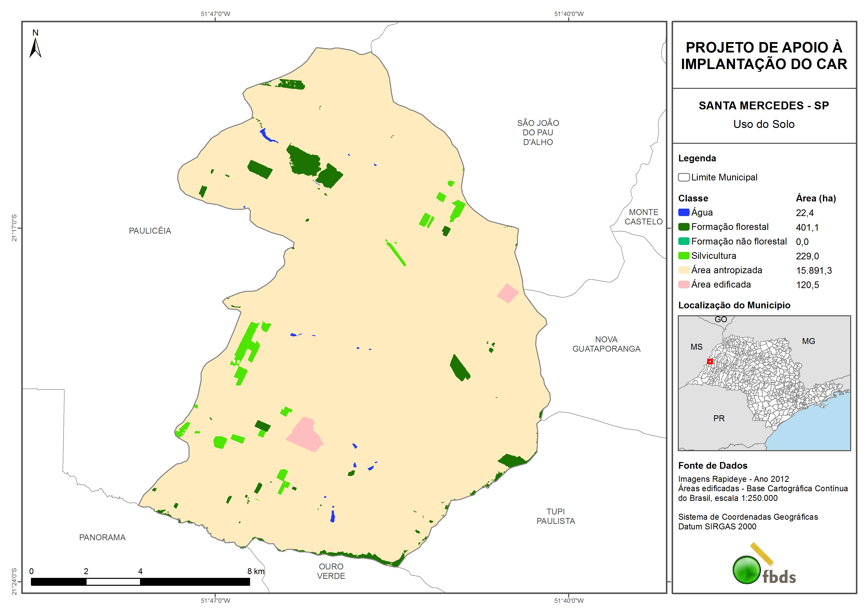Click the PANORAMA municipality label
The width and height of the screenshot is (868, 614).
coord(102,538)
